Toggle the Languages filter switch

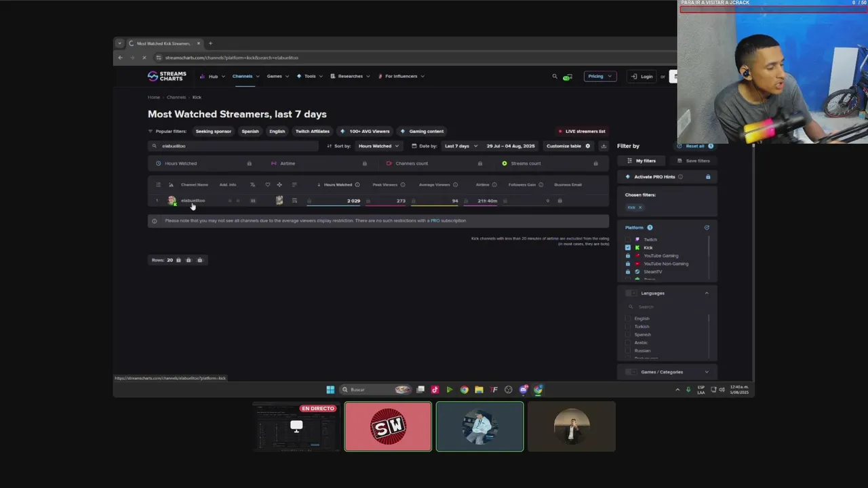(x=631, y=293)
